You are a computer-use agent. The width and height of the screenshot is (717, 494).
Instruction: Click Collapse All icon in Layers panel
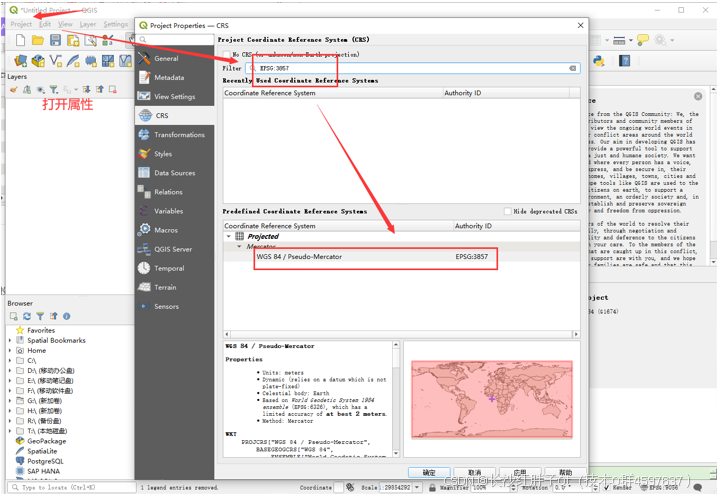click(x=100, y=90)
